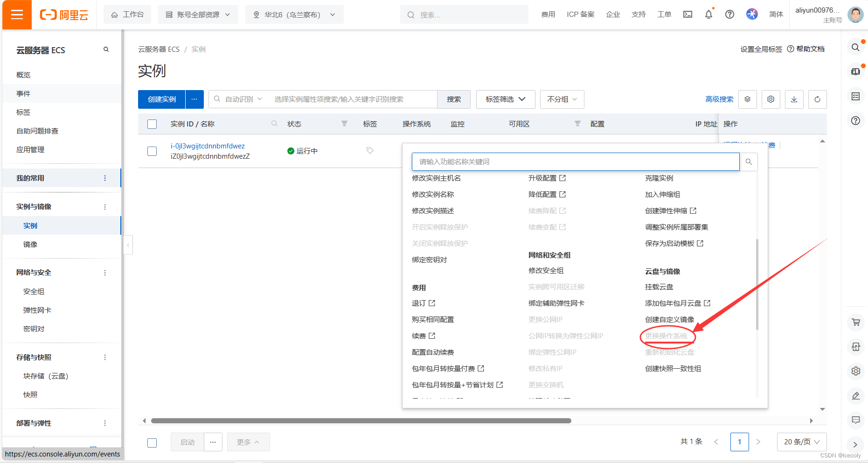Screen dimensions: 868x463
Task: Select 创建自定义镜像 menu entry
Action: tap(669, 319)
